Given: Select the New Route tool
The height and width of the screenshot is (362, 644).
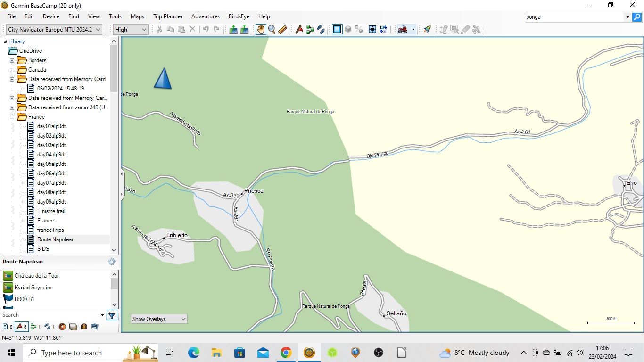Looking at the screenshot, I should point(310,29).
